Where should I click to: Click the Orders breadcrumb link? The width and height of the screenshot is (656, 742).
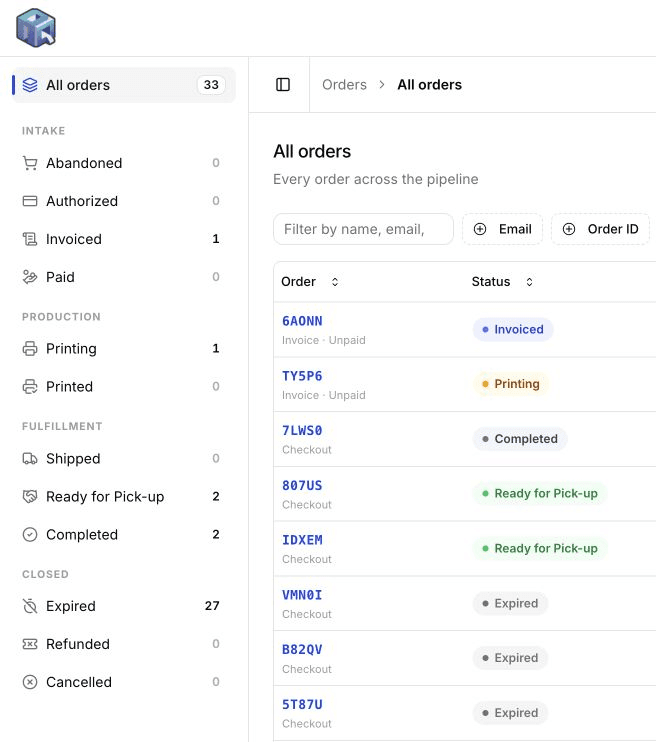(344, 85)
